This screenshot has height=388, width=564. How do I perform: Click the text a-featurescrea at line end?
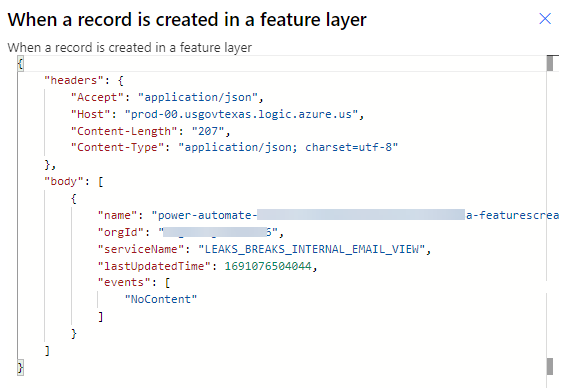tap(512, 215)
